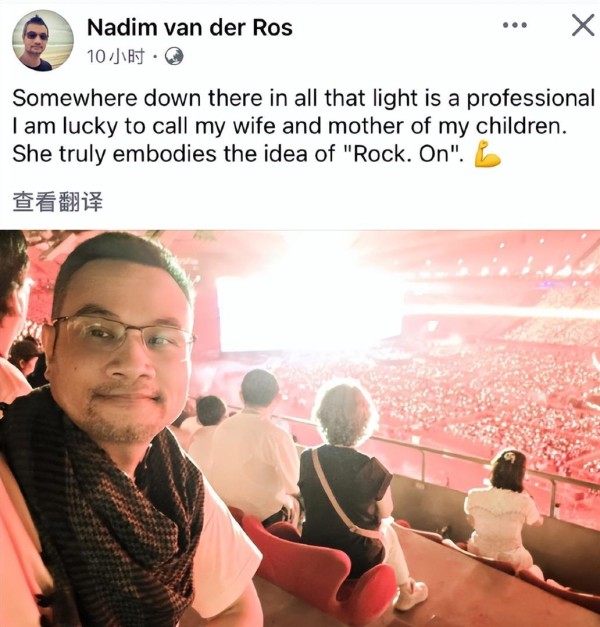Close the post with the X icon
This screenshot has width=600, height=627.
583,26
